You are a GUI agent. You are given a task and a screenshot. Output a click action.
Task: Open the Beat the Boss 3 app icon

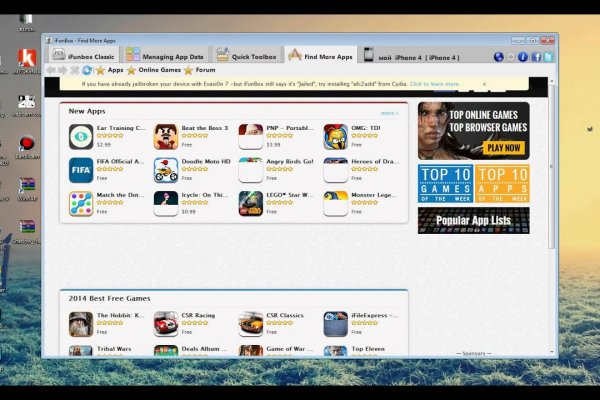(x=166, y=137)
